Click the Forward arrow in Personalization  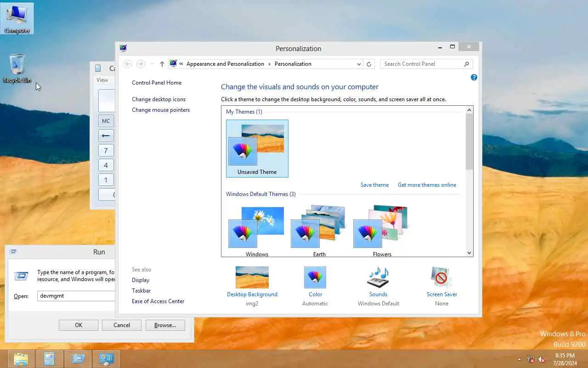point(141,64)
